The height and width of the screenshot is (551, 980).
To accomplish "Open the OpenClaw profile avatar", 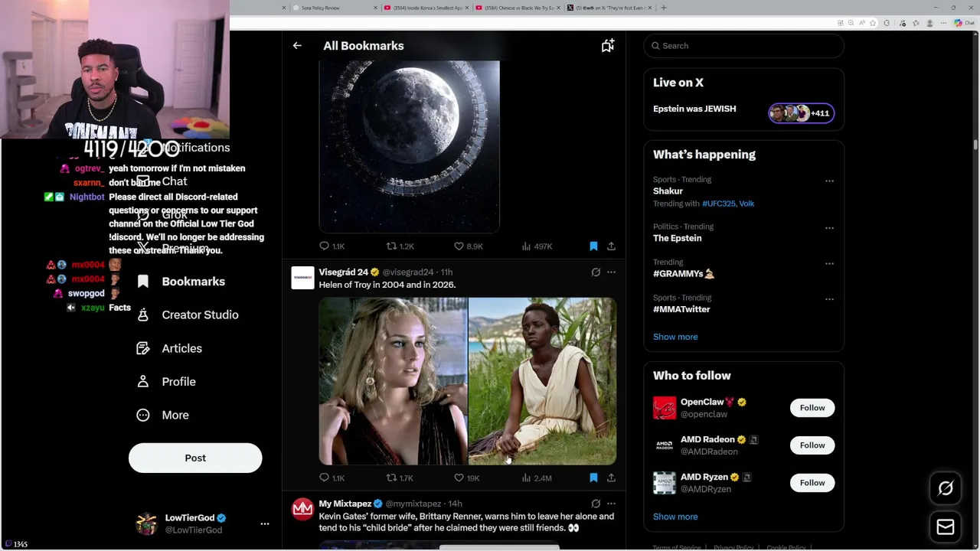I will (665, 408).
